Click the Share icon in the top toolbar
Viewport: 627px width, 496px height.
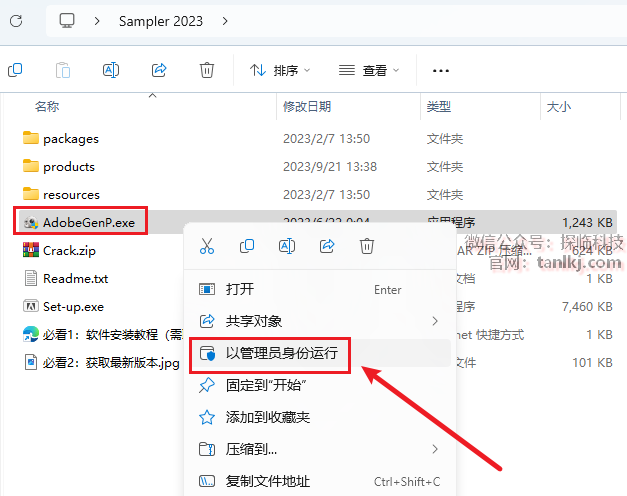[159, 70]
